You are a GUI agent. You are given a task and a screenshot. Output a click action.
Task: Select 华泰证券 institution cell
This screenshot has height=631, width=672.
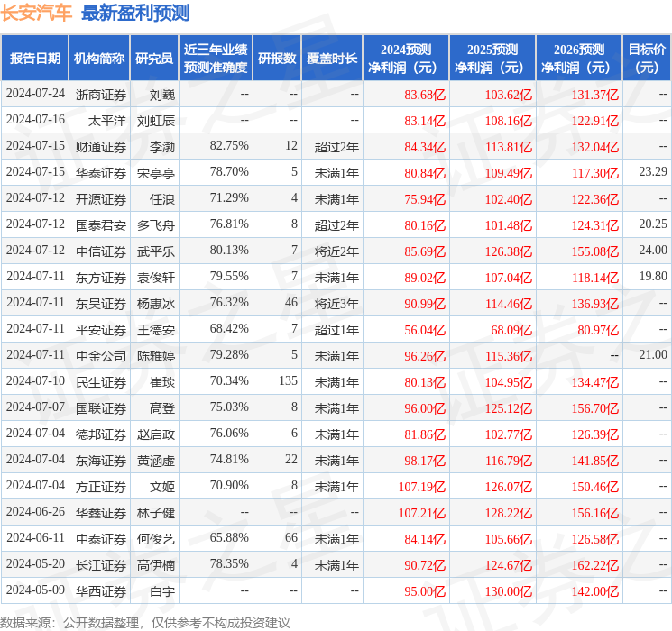[x=101, y=173]
